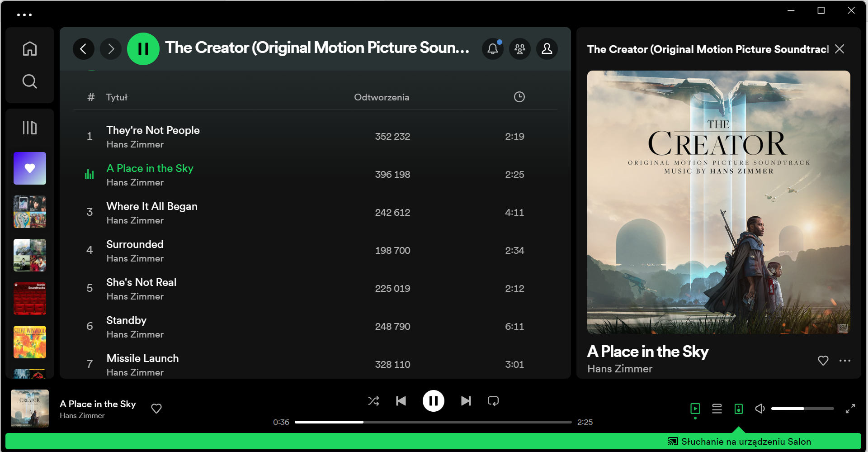This screenshot has width=868, height=452.
Task: Open the user profile menu
Action: (x=547, y=49)
